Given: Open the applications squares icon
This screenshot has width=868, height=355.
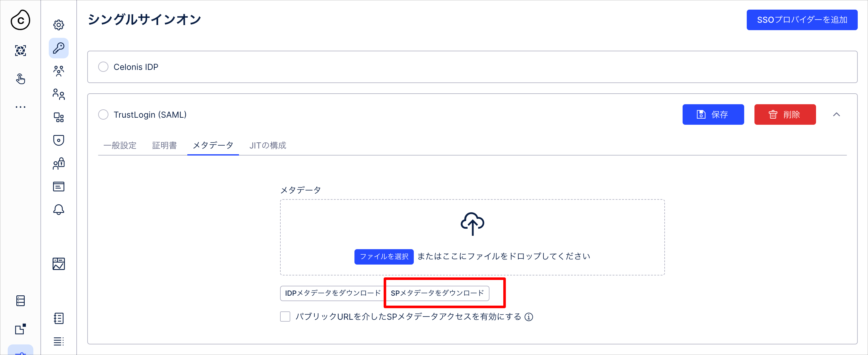Looking at the screenshot, I should (x=59, y=117).
